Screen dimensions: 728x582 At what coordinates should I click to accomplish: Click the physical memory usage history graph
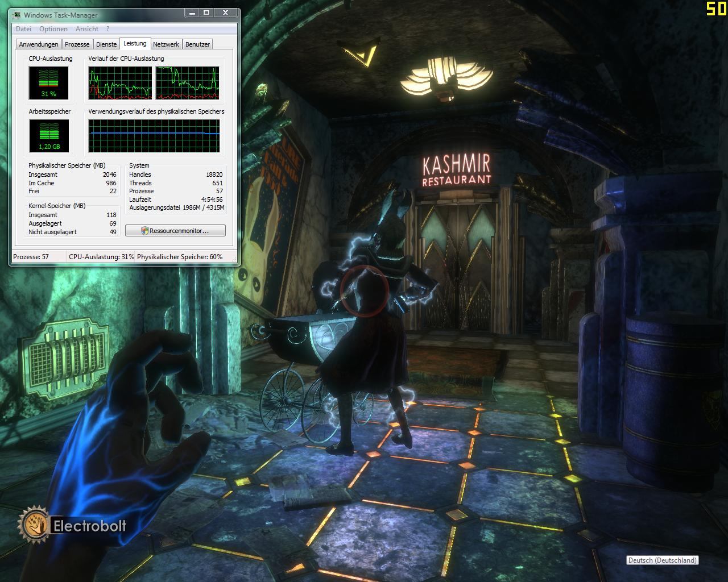click(154, 136)
